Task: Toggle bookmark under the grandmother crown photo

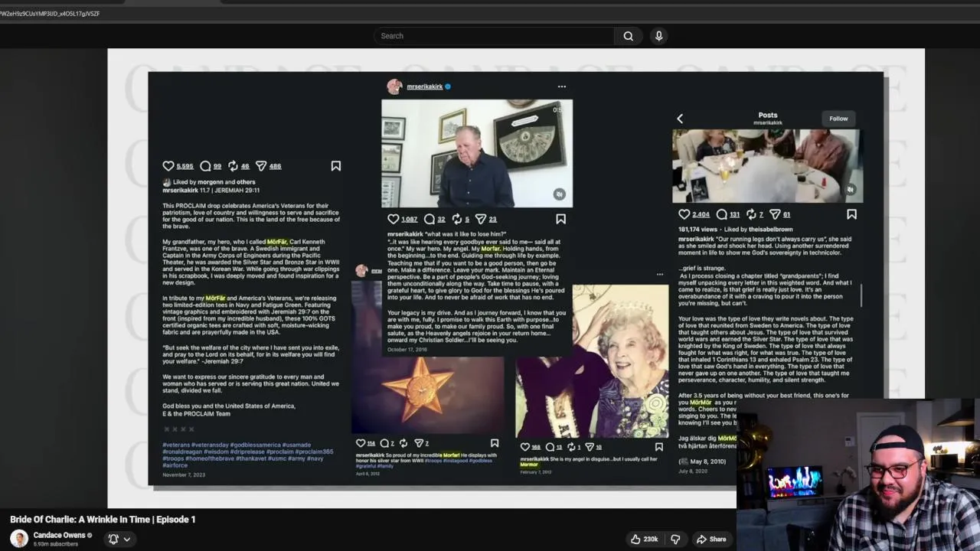Action: [658, 447]
